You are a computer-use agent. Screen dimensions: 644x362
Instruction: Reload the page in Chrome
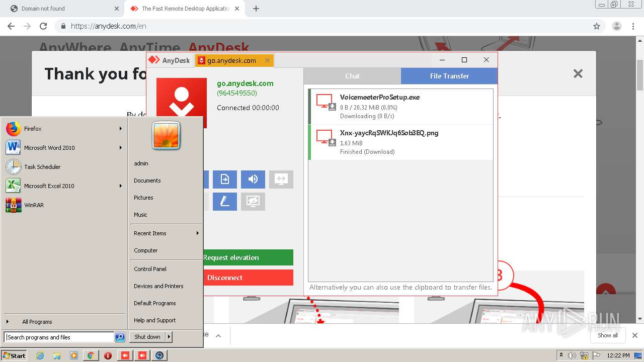43,26
